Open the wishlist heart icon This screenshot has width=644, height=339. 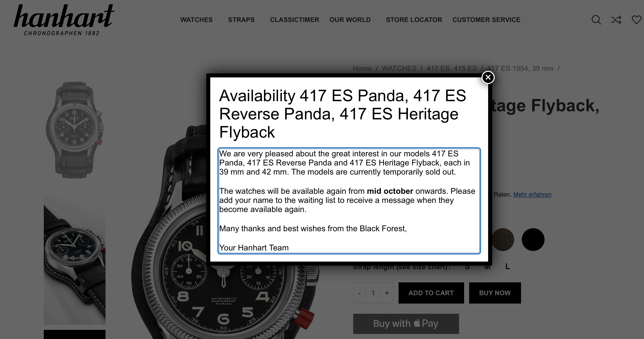(x=636, y=20)
